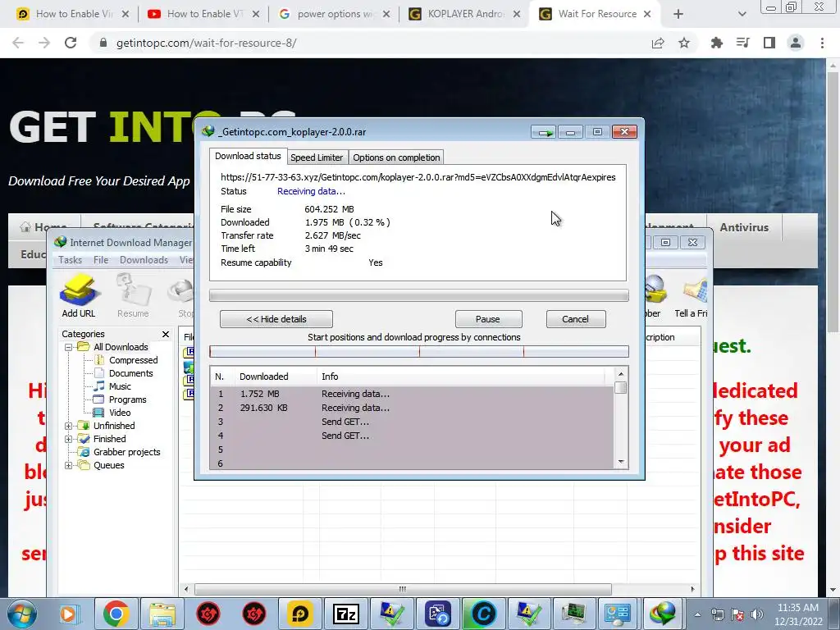Click the overall download progress bar

pyautogui.click(x=419, y=295)
